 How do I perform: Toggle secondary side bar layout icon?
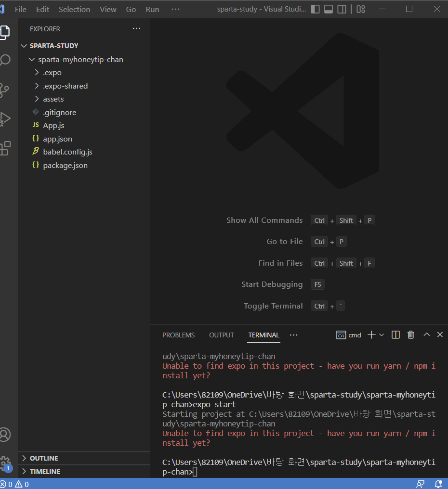(x=342, y=9)
